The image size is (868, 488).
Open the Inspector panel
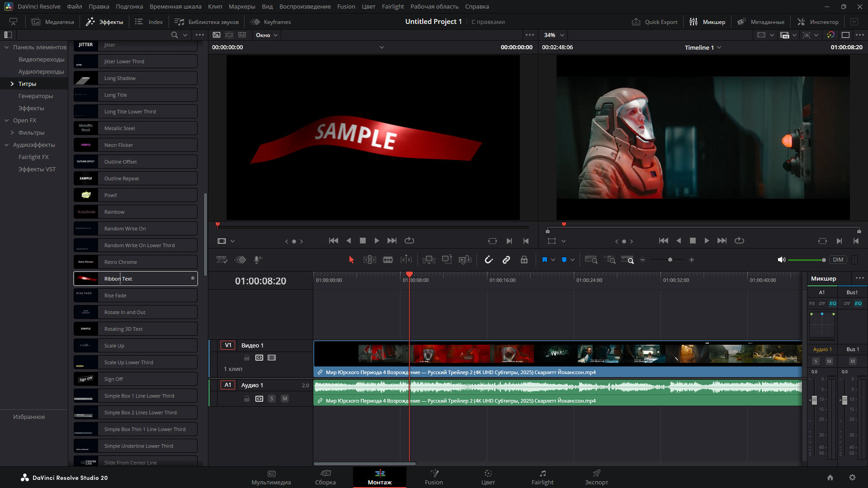tap(818, 22)
